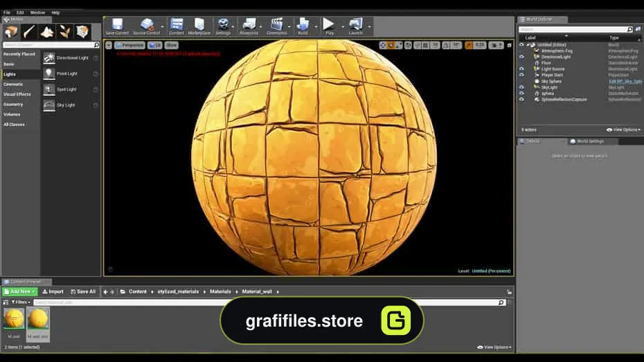Collapse the Untitled (Editor) world tree node
The width and height of the screenshot is (644, 362).
click(528, 45)
